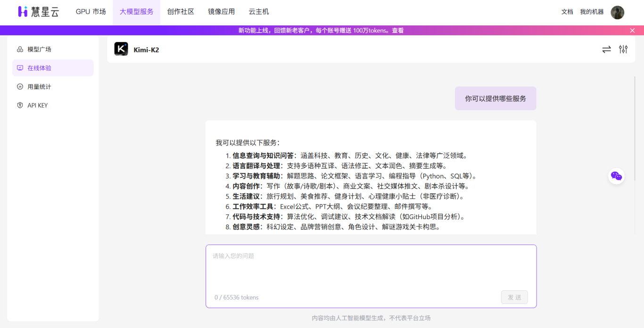Click the 内容创作 list item
The width and height of the screenshot is (644, 328).
pos(347,186)
